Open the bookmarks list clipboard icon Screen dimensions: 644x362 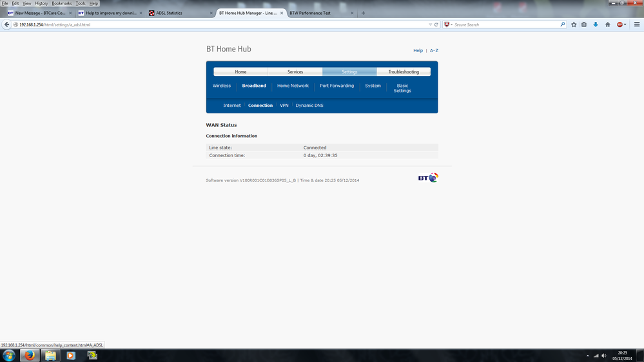click(x=584, y=24)
